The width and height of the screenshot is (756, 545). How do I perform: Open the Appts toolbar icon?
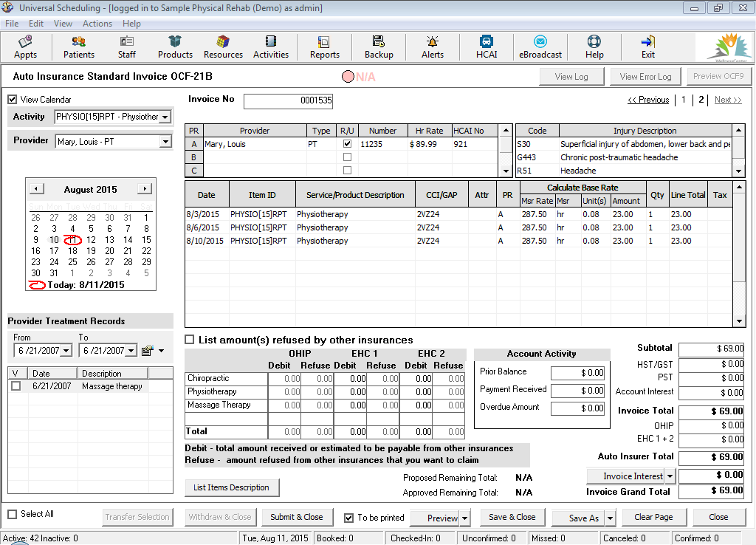tap(25, 47)
